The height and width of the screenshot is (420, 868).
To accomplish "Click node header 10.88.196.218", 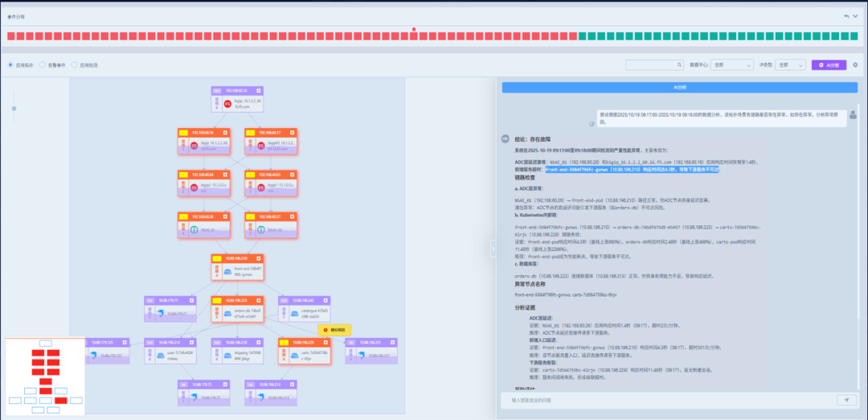I will tap(237, 343).
